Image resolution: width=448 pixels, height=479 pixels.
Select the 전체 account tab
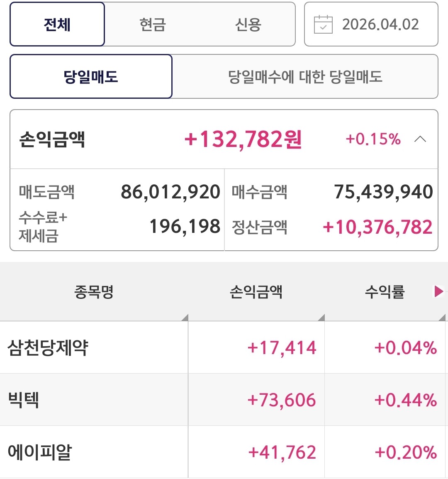[57, 24]
